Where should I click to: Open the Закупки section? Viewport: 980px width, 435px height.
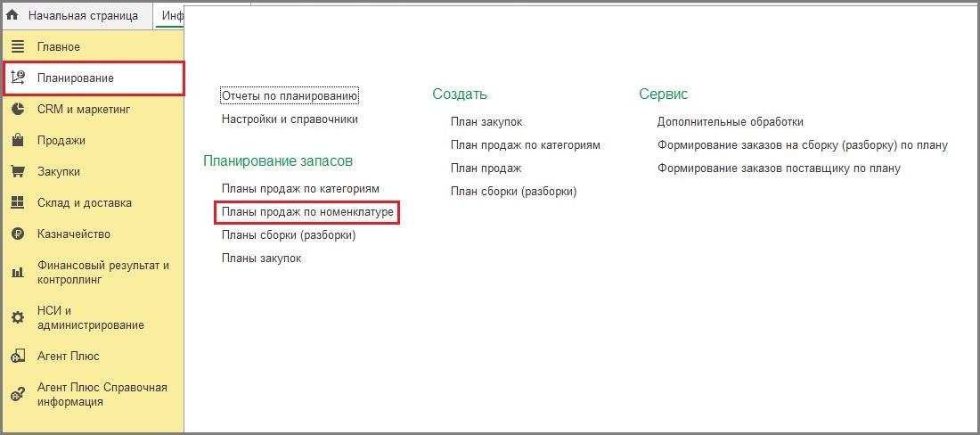[59, 172]
